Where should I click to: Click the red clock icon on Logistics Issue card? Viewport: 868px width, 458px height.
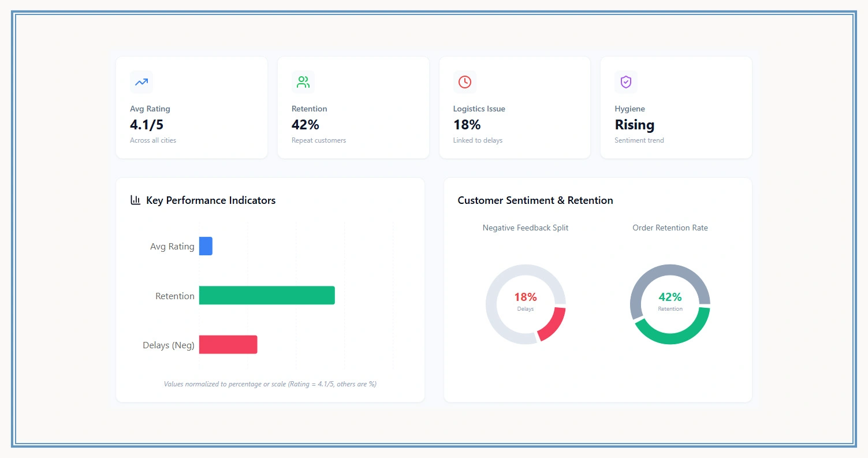465,82
